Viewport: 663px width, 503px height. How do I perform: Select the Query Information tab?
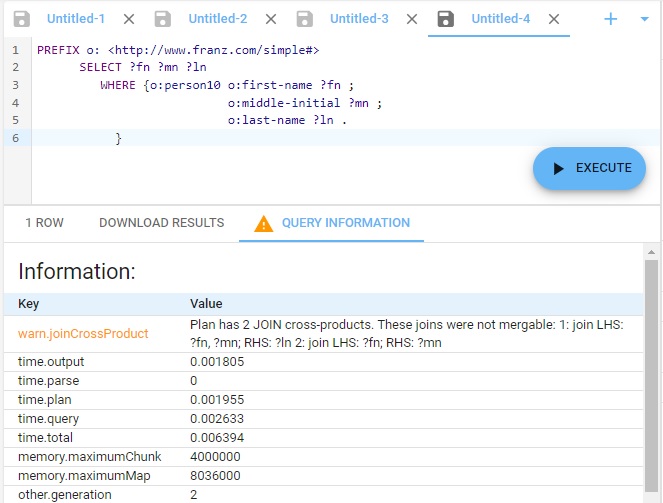pos(345,223)
